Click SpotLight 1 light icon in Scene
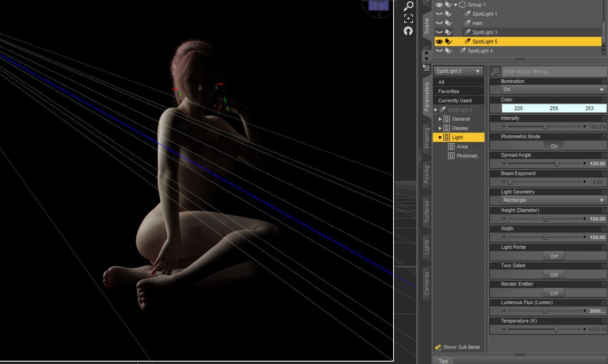This screenshot has height=364, width=608. tap(467, 14)
